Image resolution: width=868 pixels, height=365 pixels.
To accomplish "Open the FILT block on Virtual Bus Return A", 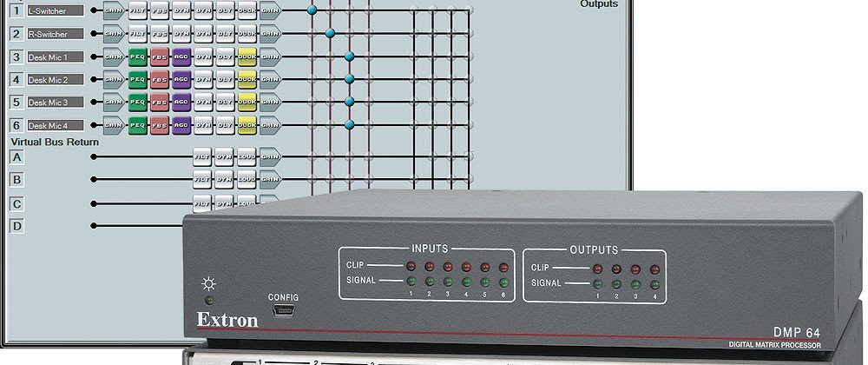I will point(202,157).
